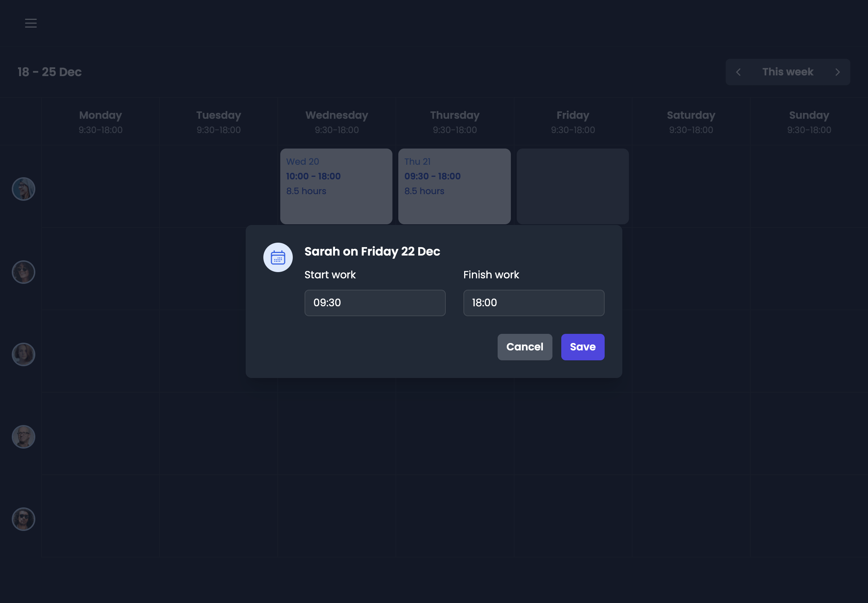Open the hamburger menu
The height and width of the screenshot is (603, 868).
(31, 23)
